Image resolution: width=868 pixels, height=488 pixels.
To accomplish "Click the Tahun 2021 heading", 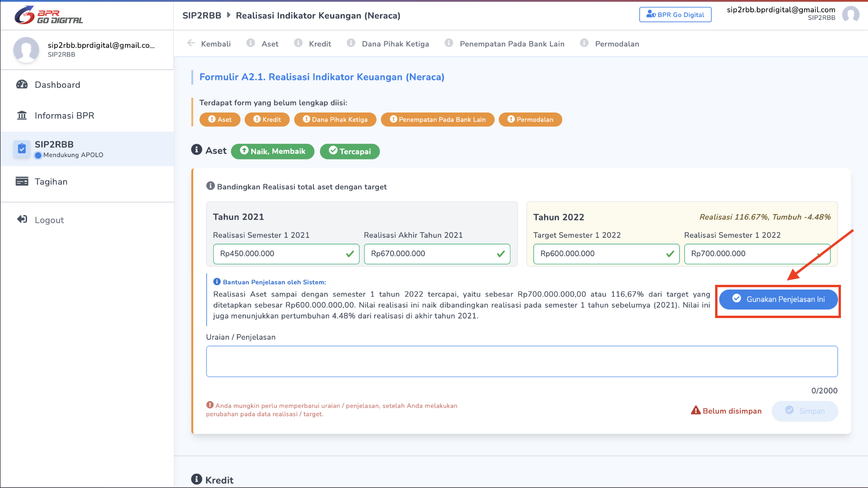I will click(x=238, y=217).
